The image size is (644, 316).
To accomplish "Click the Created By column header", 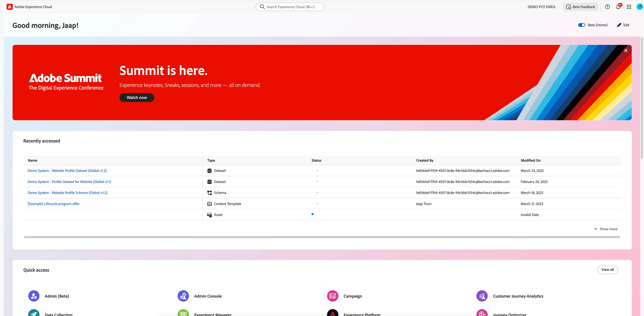I will (425, 160).
